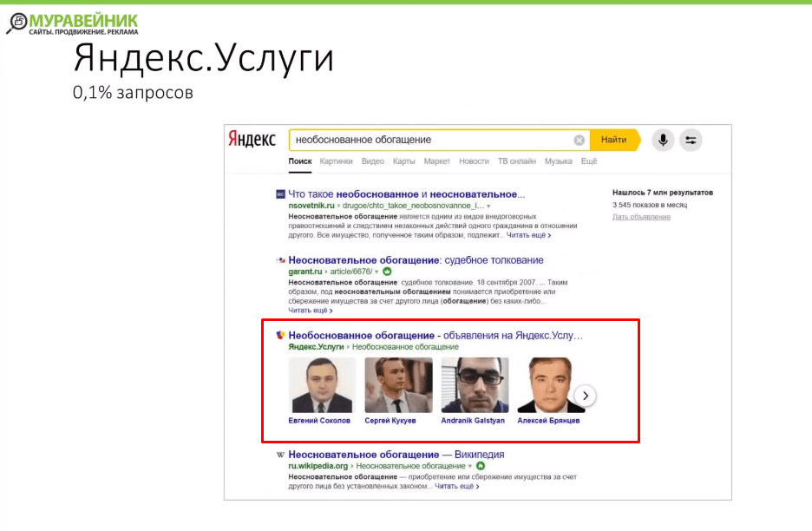Click 'Читать ещё' under nsovetnik result

coord(528,235)
